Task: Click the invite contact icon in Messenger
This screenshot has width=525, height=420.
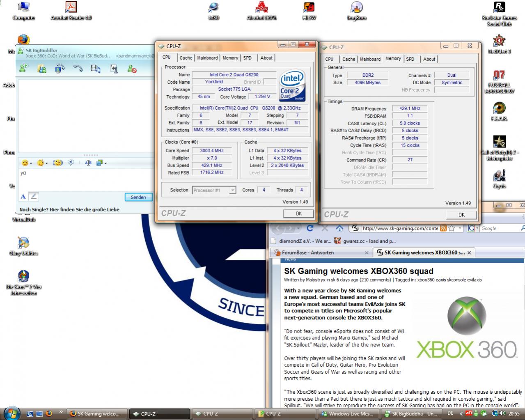Action: pos(24,69)
